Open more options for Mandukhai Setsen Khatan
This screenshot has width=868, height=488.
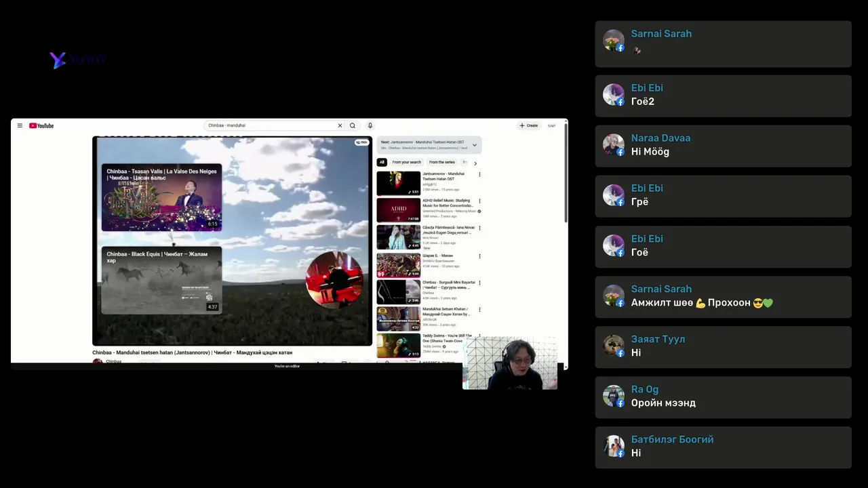[479, 310]
